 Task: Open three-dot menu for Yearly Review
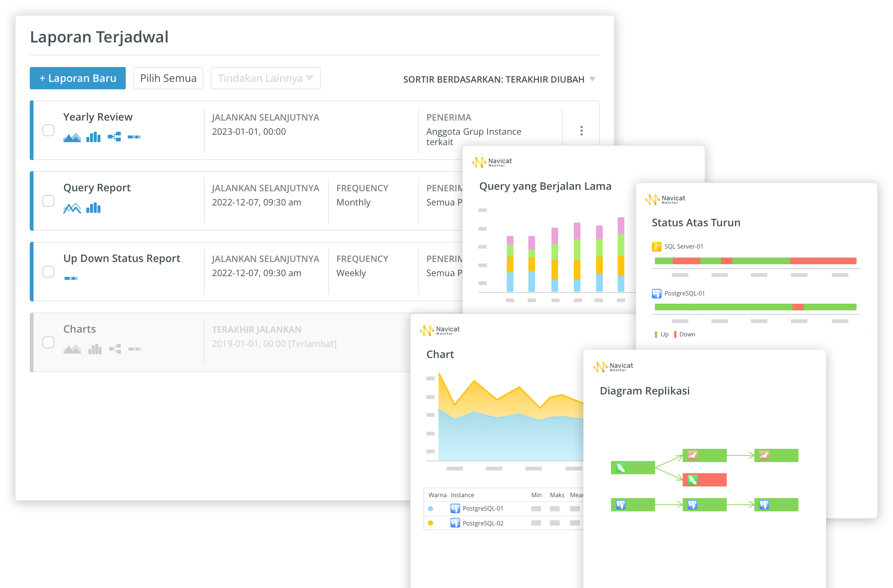point(581,131)
